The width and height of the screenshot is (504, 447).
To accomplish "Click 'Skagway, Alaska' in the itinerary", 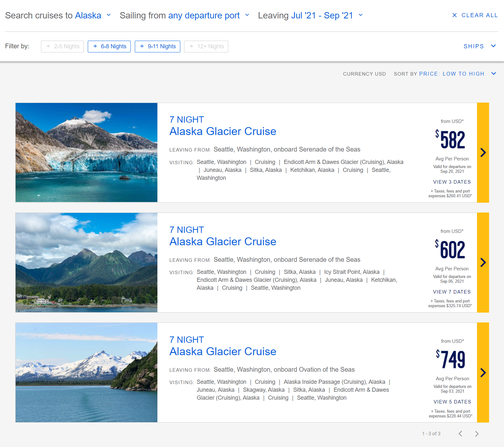I will point(264,390).
